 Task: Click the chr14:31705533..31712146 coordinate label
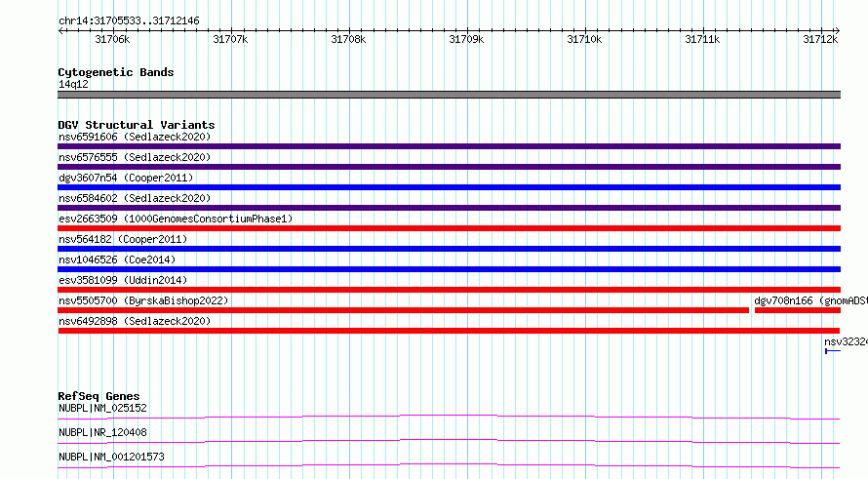point(129,21)
